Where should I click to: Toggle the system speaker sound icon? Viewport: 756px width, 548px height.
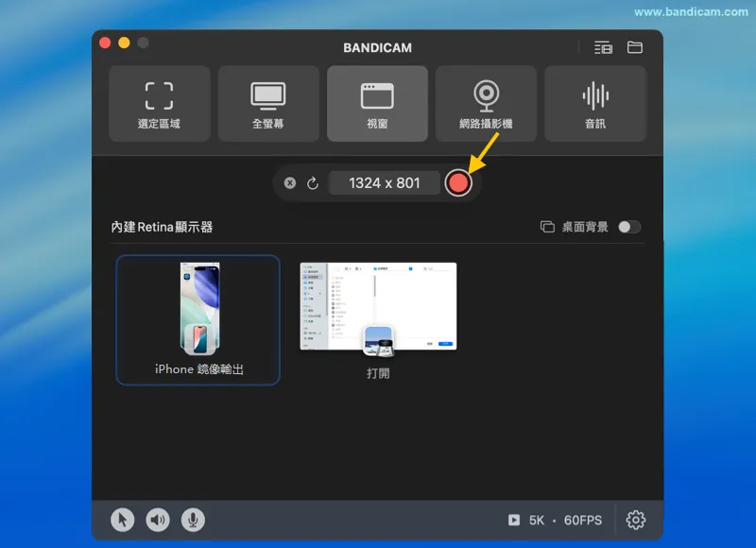pos(158,520)
